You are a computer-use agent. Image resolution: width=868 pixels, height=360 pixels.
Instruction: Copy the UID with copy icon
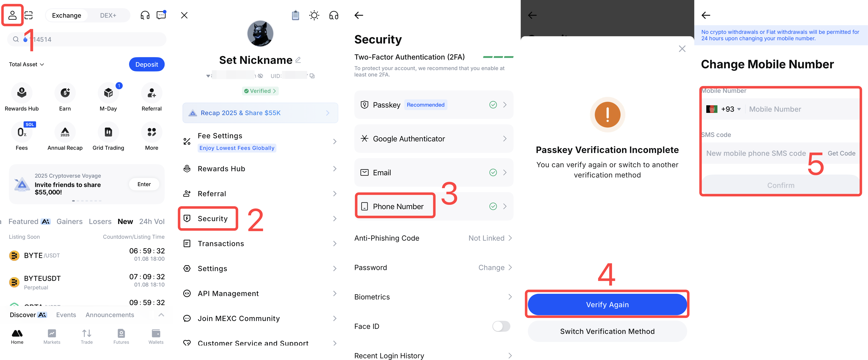point(312,76)
